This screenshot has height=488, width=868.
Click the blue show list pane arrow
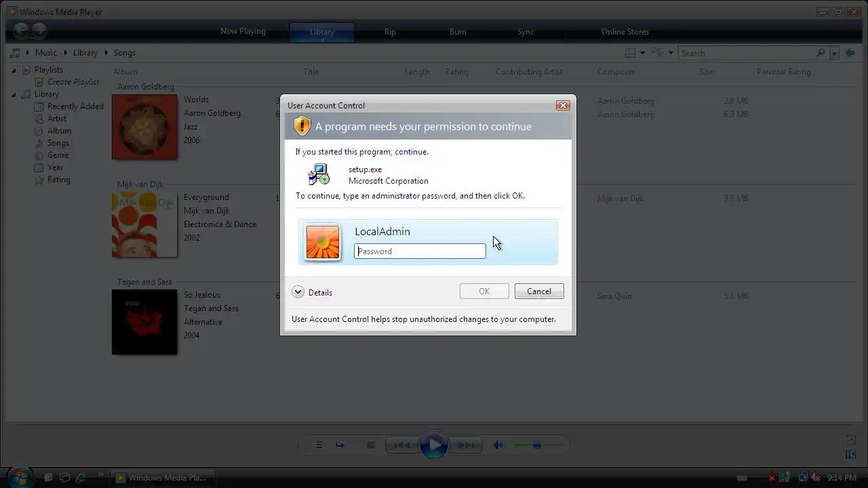pos(850,53)
